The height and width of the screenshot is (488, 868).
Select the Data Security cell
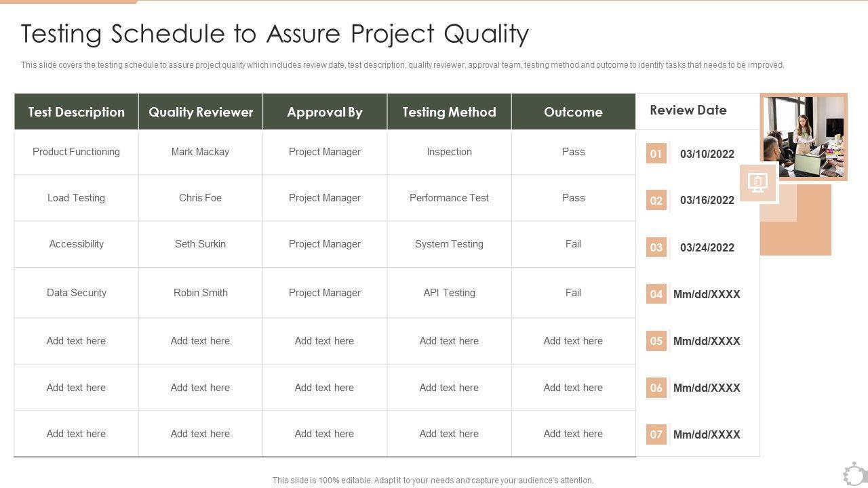[77, 293]
